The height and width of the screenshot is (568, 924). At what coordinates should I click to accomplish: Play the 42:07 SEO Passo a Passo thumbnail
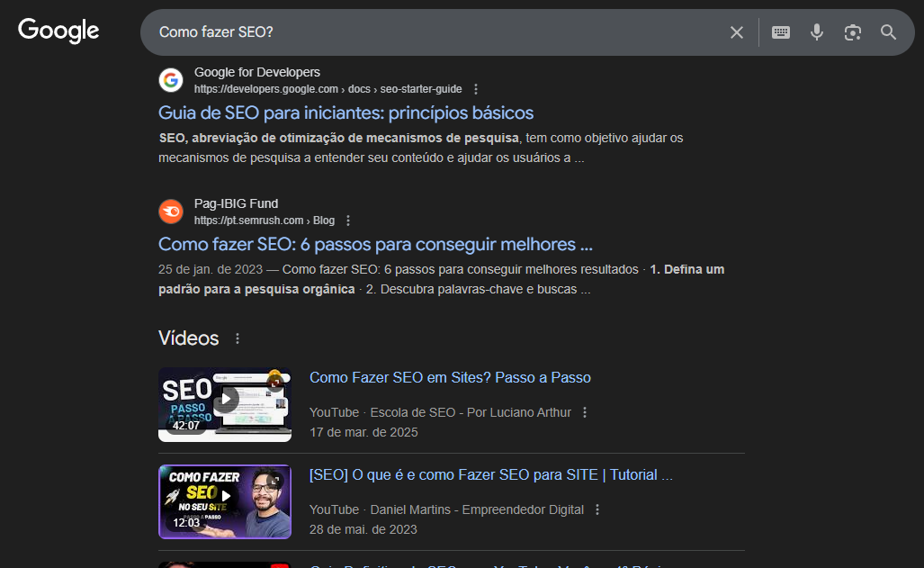224,404
